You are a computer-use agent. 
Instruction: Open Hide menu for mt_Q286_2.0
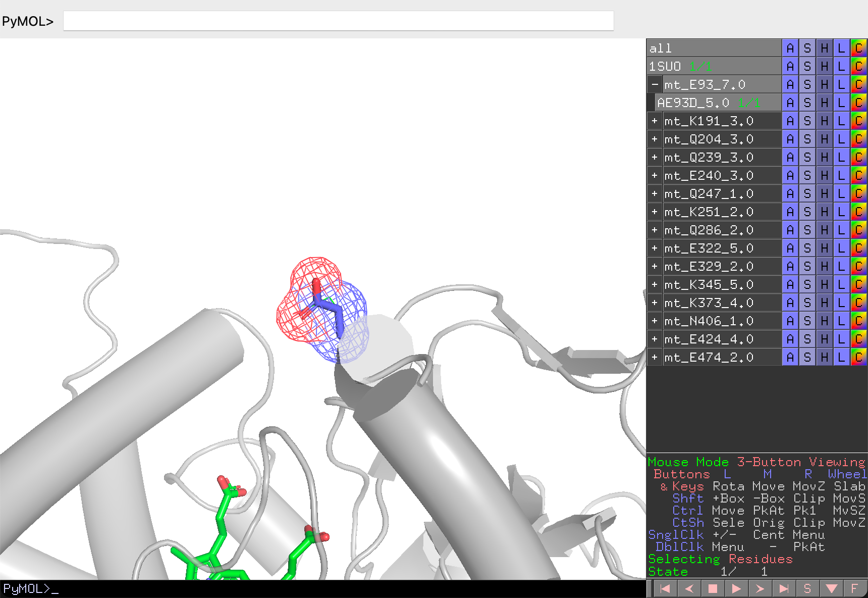(x=825, y=230)
